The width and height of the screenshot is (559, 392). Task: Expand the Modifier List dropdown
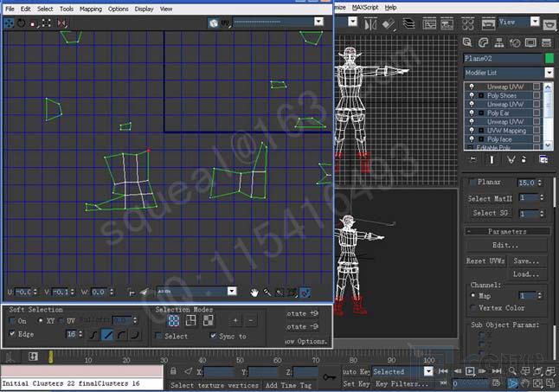[x=508, y=74]
